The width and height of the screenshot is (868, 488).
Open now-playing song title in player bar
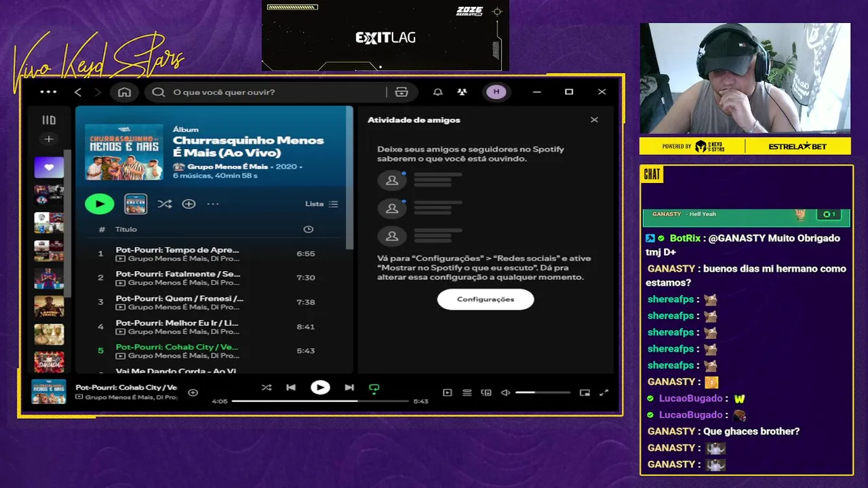126,387
